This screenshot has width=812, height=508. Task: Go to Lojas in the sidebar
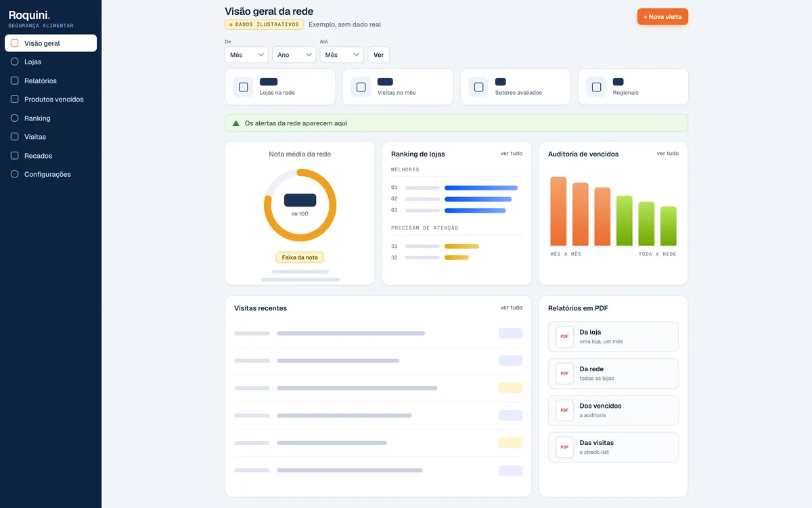[51, 62]
